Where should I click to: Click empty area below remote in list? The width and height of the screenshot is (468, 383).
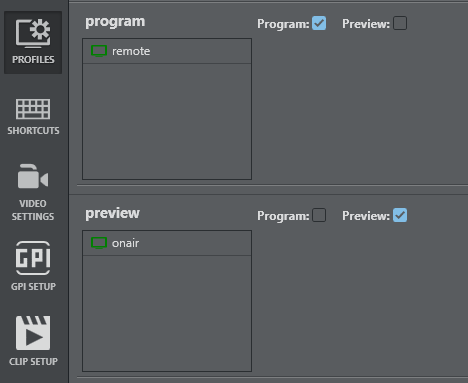167,121
